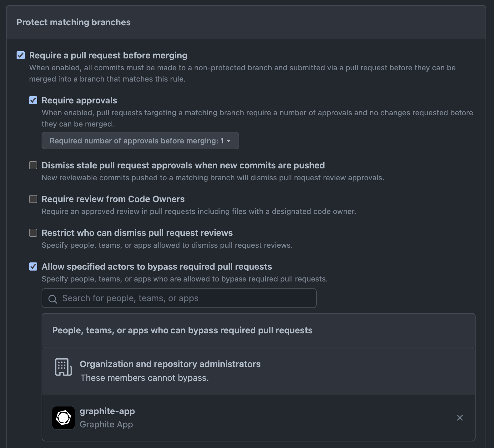Uncheck Require a pull request before merging

(21, 55)
